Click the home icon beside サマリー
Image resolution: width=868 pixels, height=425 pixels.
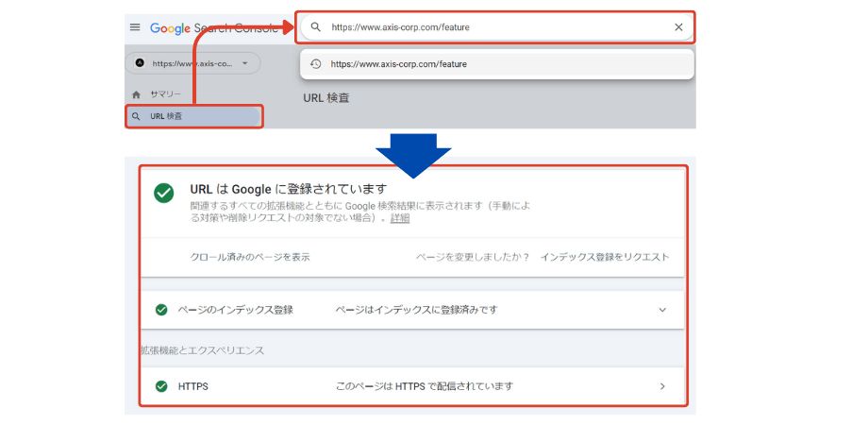click(x=136, y=94)
